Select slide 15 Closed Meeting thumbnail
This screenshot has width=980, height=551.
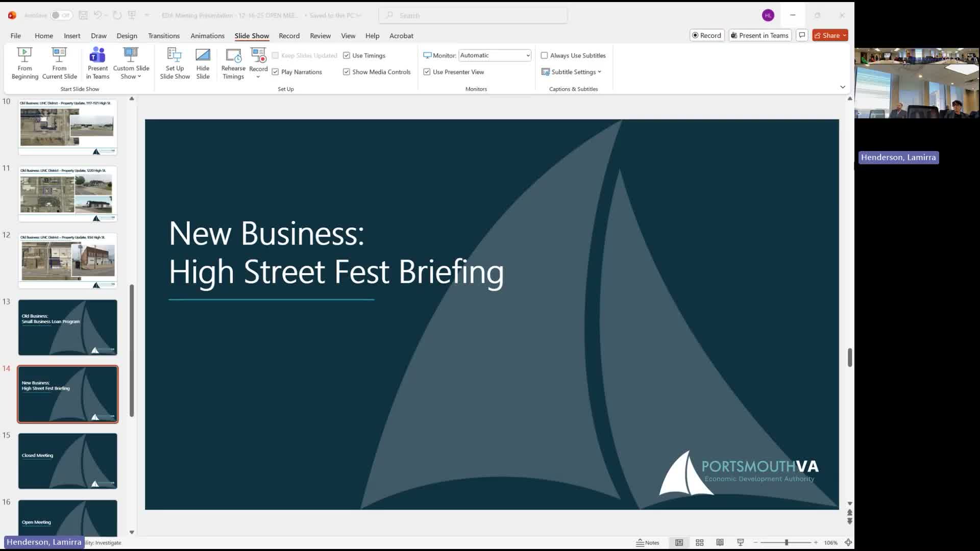pos(68,461)
